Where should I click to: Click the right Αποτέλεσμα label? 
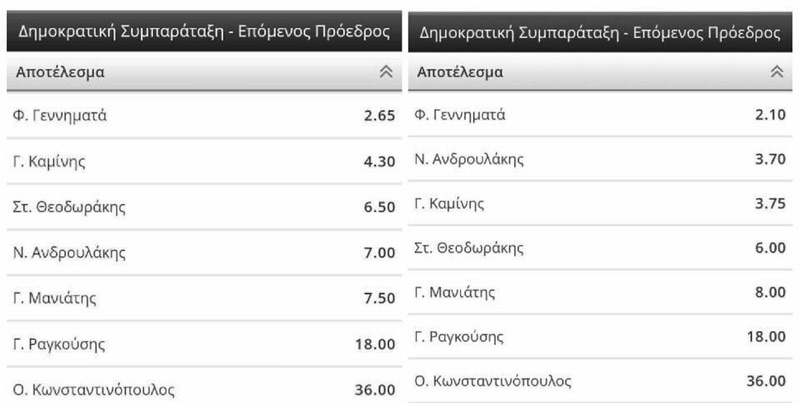(460, 72)
